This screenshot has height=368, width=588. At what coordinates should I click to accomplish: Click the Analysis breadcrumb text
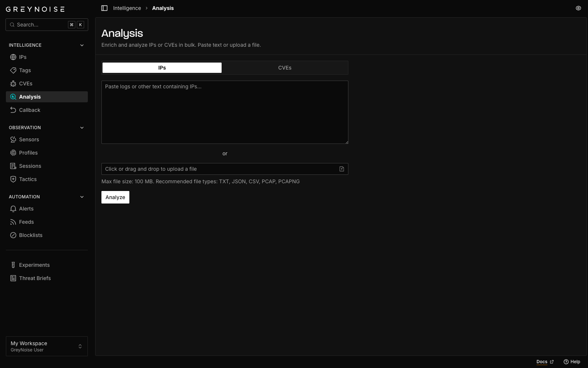[163, 8]
